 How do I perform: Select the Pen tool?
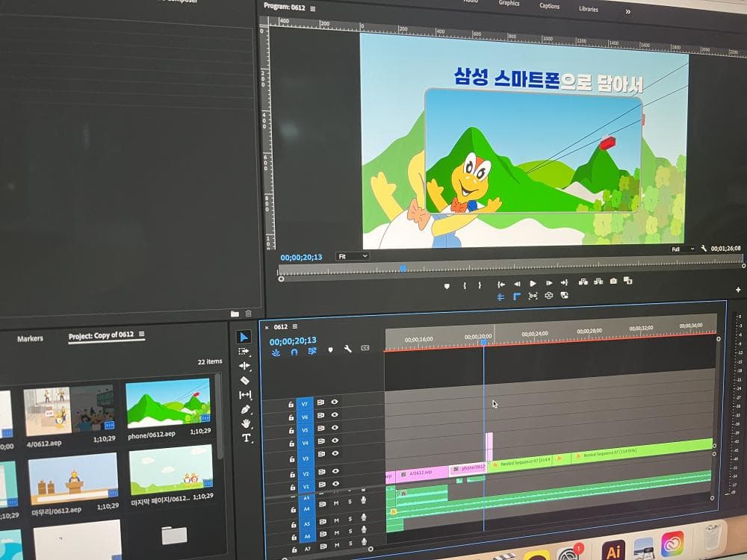pyautogui.click(x=245, y=409)
